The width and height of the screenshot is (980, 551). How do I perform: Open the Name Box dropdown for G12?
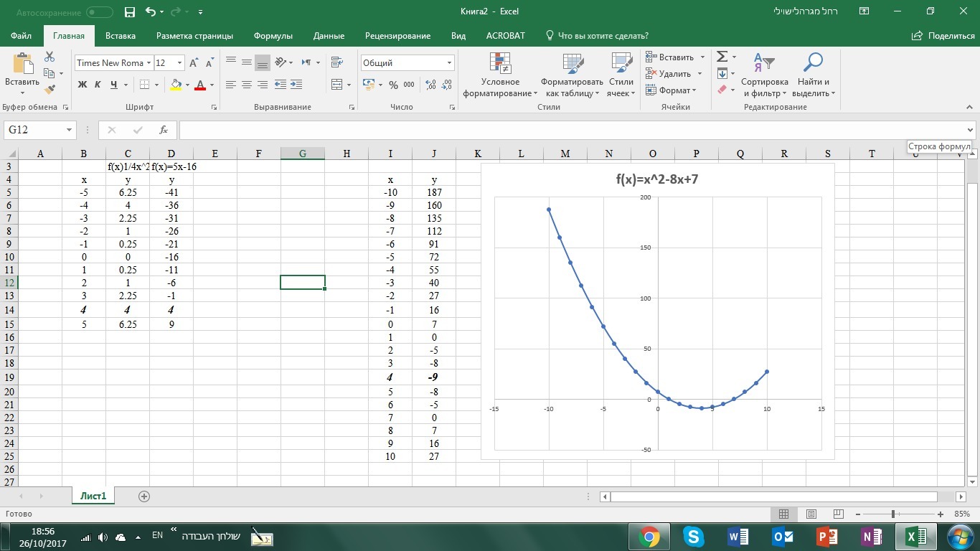(x=70, y=130)
